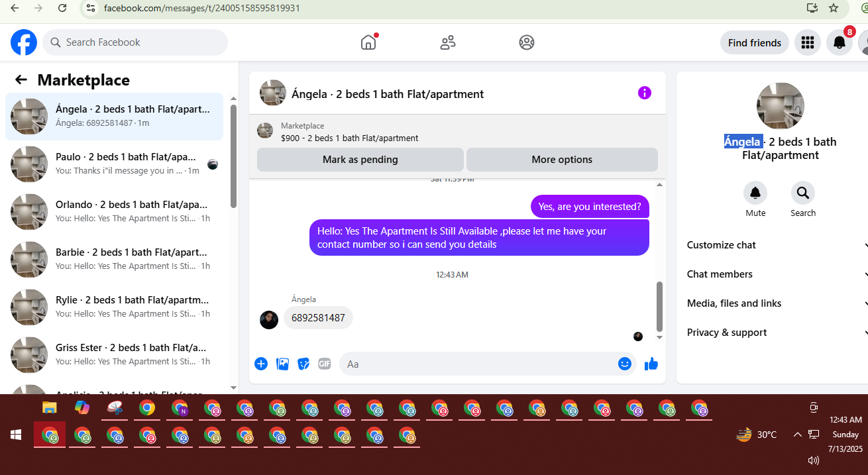Open the volume speaker icon in tray
Viewport: 868px width, 475px height.
tap(814, 460)
